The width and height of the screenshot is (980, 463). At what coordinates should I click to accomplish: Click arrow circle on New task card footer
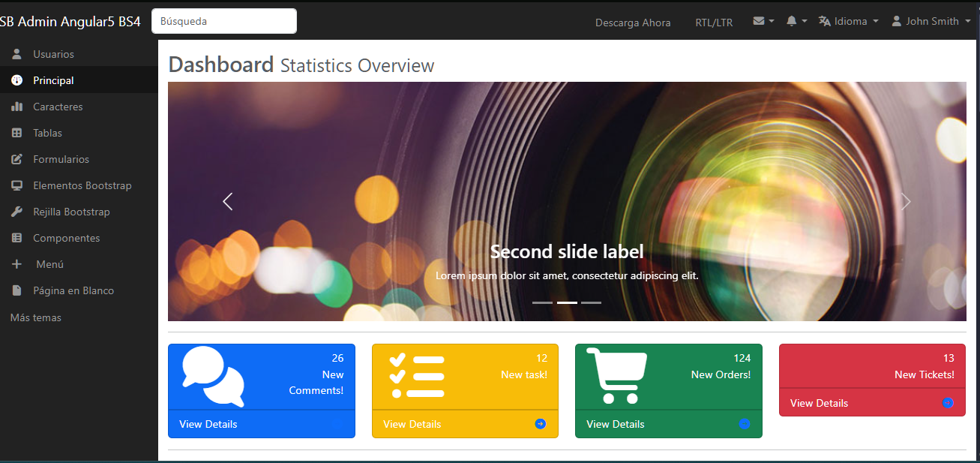(541, 424)
